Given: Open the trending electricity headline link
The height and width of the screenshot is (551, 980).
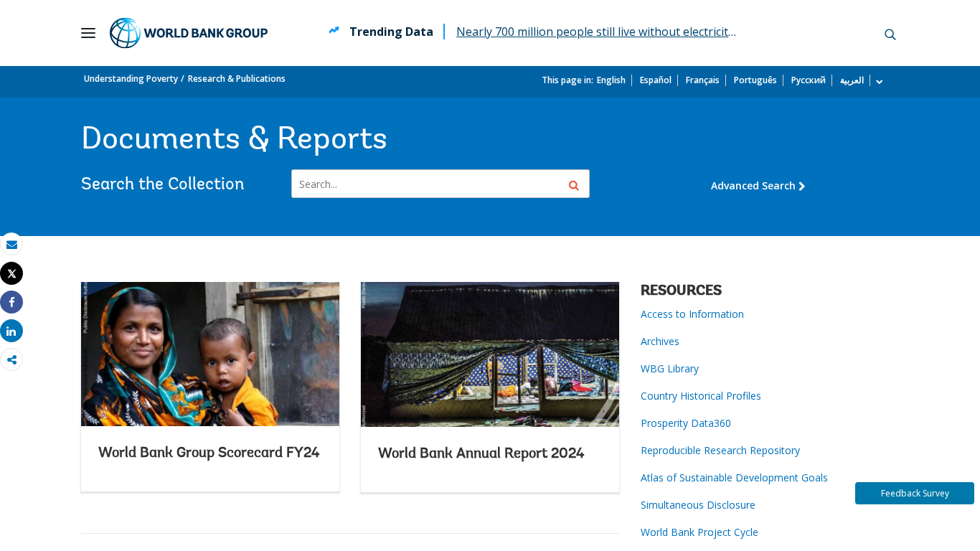Looking at the screenshot, I should (x=595, y=32).
